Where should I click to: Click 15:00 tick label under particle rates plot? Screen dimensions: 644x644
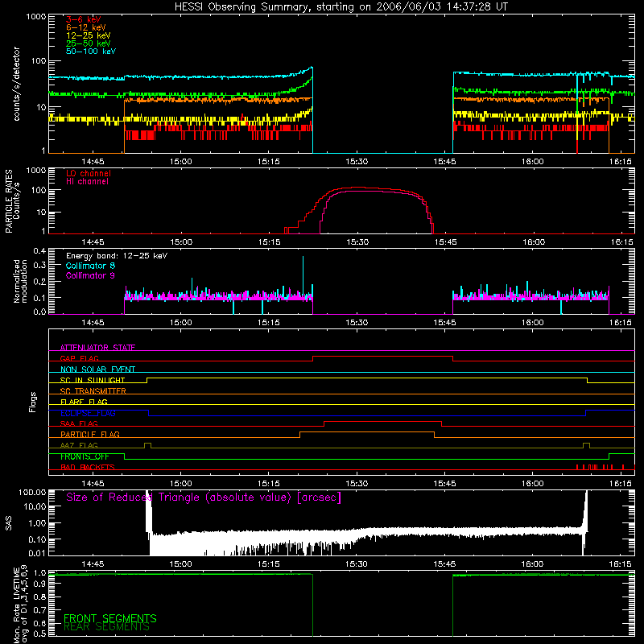(181, 242)
